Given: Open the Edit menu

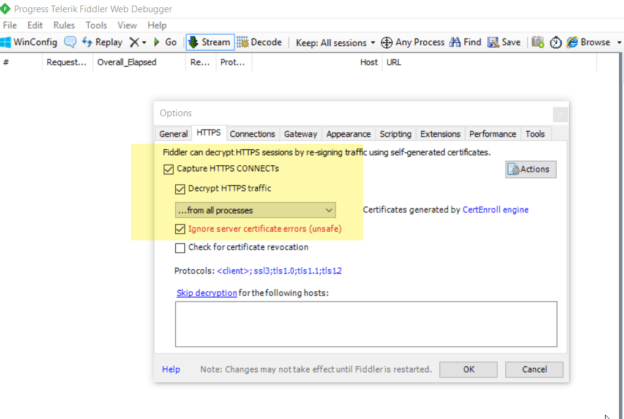Looking at the screenshot, I should 35,25.
